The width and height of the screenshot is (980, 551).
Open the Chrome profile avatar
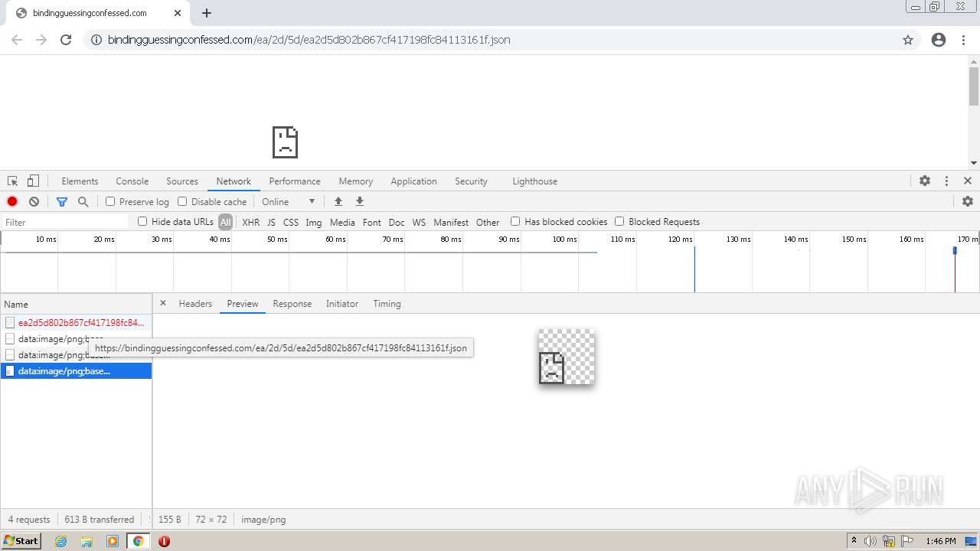click(939, 40)
